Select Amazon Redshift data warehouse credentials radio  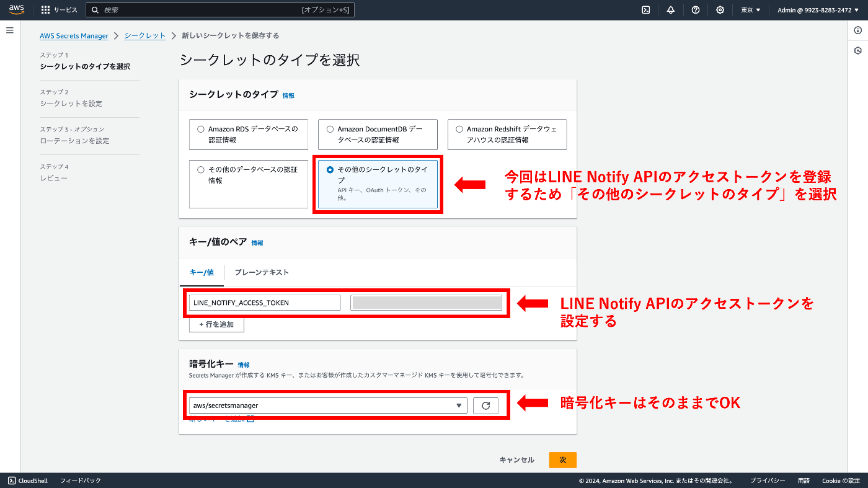pyautogui.click(x=459, y=129)
